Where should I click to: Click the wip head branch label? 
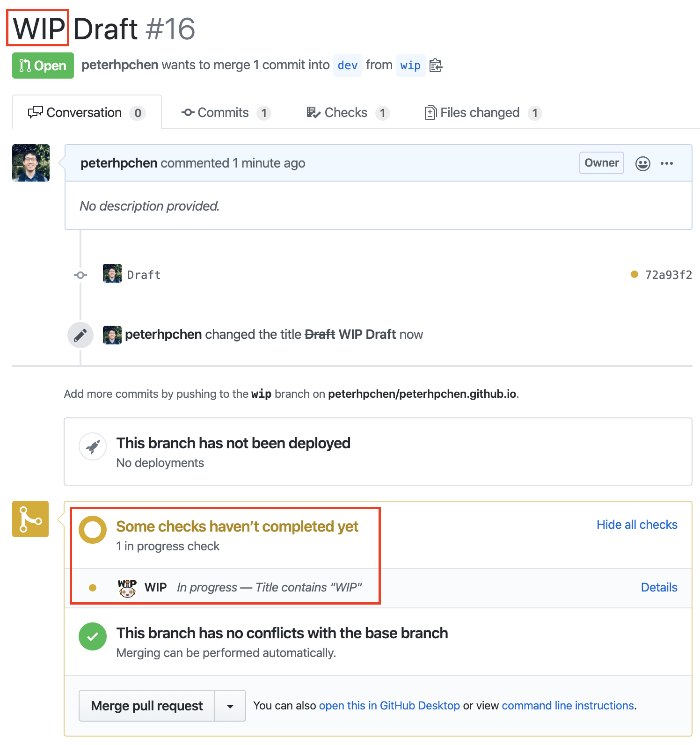click(x=410, y=66)
